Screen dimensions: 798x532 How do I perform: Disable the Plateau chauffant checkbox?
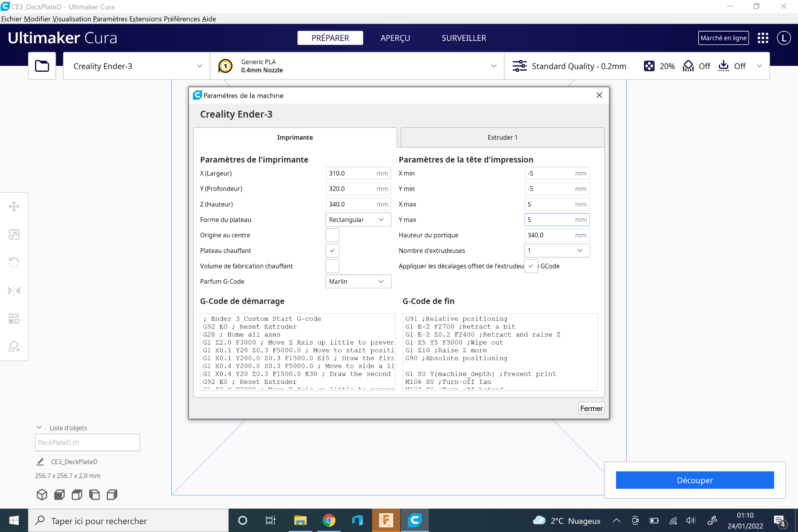coord(332,251)
